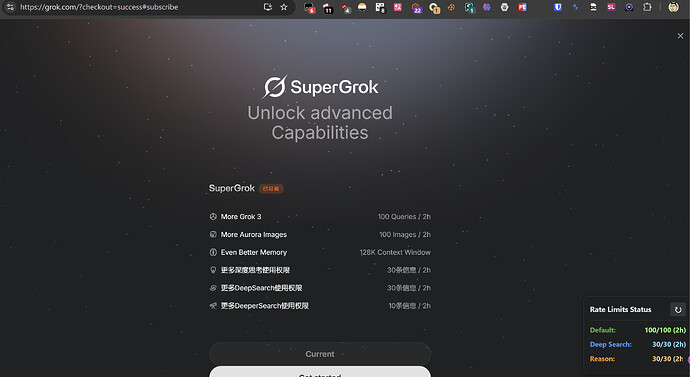Screen dimensions: 690x377
Task: Select the More Grok 3 feature row
Action: pyautogui.click(x=320, y=216)
